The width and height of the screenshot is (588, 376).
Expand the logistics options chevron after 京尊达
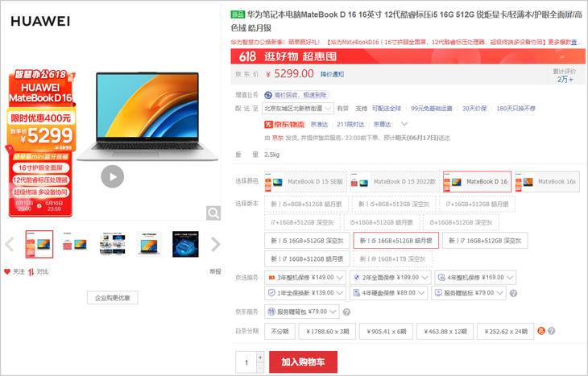click(404, 124)
